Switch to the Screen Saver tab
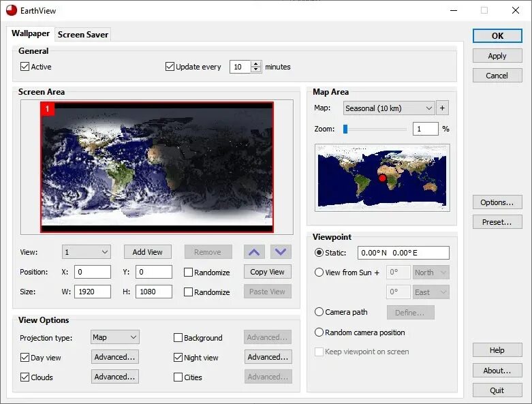 tap(83, 35)
